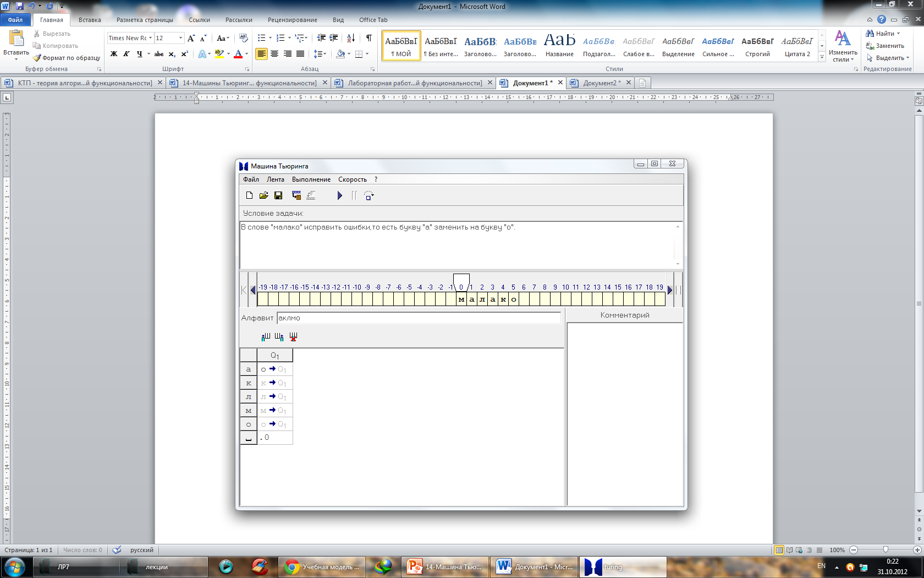Pick the yellow text highlight color

(x=219, y=54)
